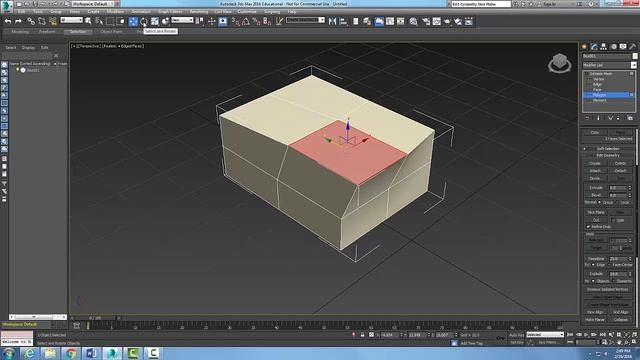Click the Pin Stack icon below modifier stack

click(587, 118)
